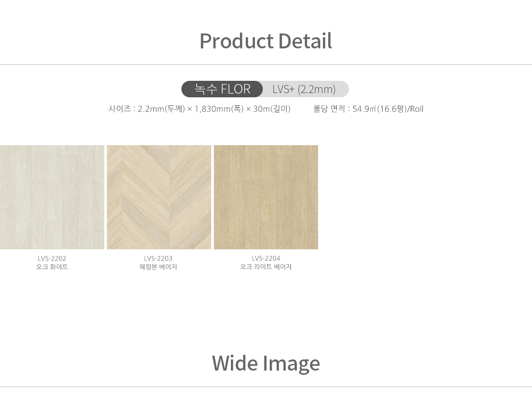
Task: Select the 오크 화이트 product name
Action: click(x=52, y=267)
